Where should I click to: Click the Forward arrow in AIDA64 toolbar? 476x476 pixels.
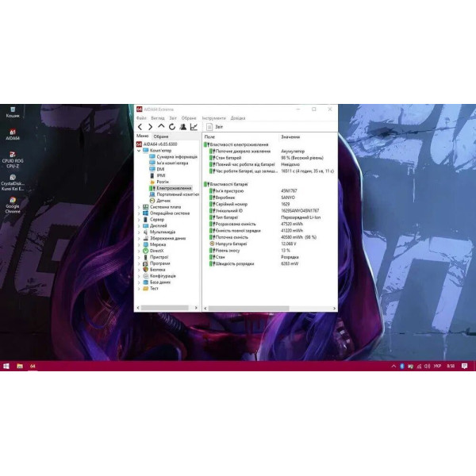(150, 127)
